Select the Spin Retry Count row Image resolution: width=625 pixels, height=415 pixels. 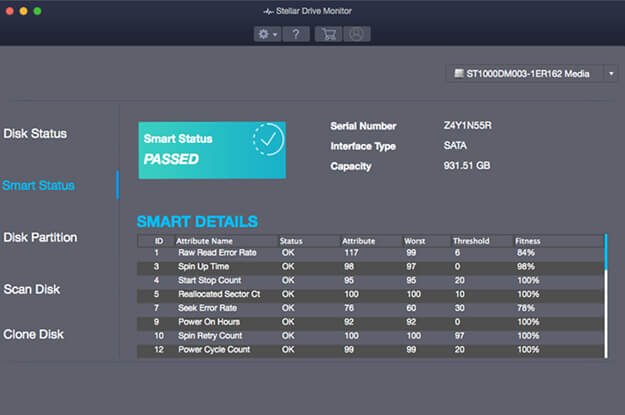[x=371, y=336]
